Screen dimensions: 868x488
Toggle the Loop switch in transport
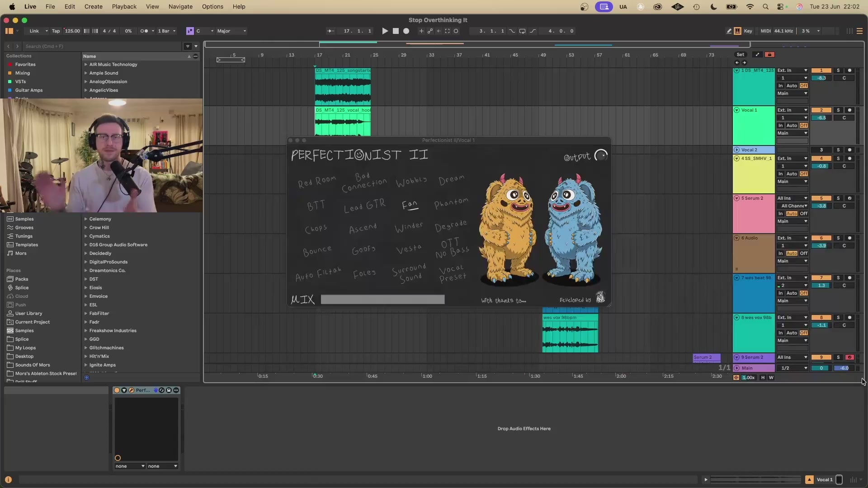[522, 31]
